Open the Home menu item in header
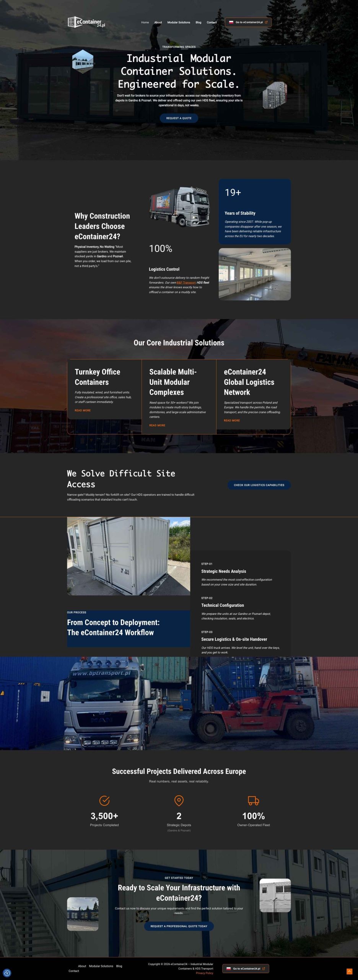The width and height of the screenshot is (358, 980). (145, 23)
